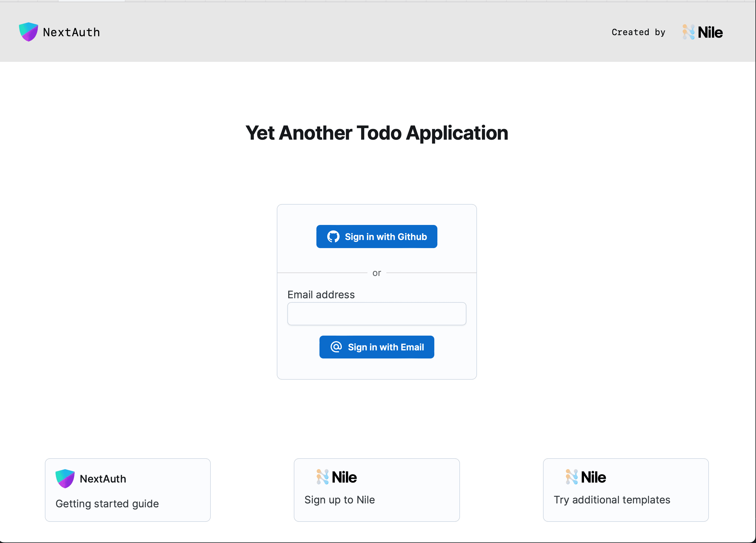Viewport: 756px width, 543px height.
Task: Click the NextAuth shield icon in the getting started card
Action: pos(65,479)
